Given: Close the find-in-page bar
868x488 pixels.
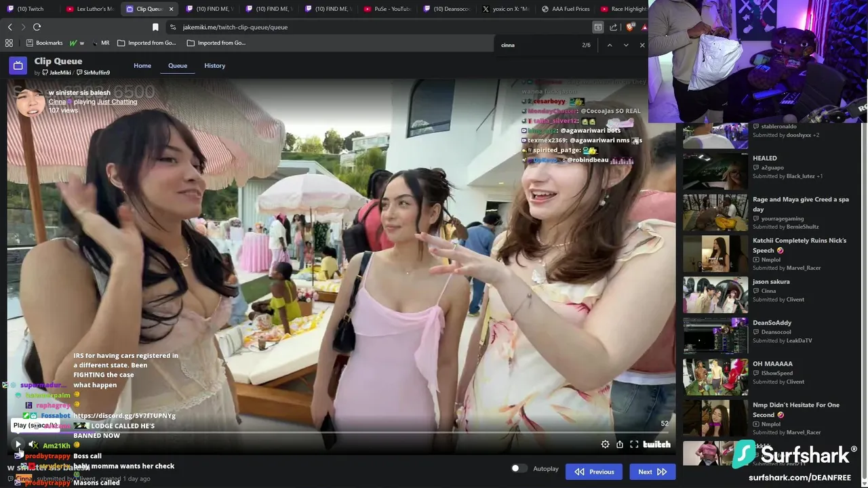Looking at the screenshot, I should (642, 45).
